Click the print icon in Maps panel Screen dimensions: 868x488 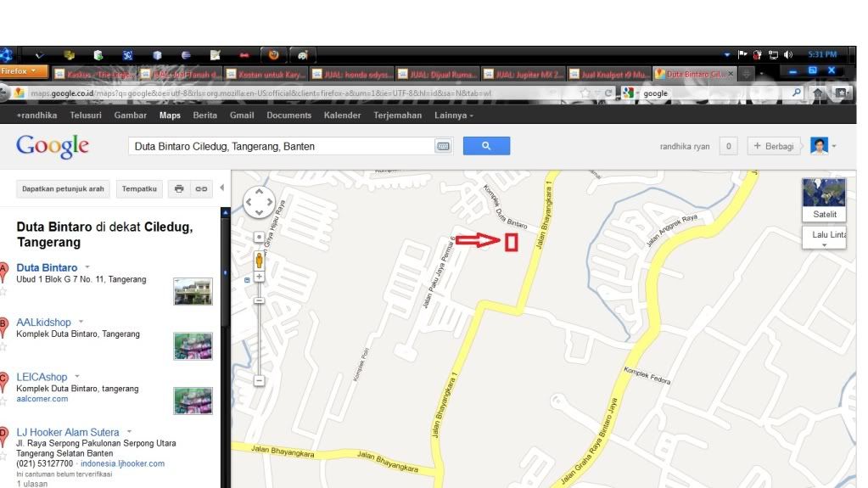point(179,189)
